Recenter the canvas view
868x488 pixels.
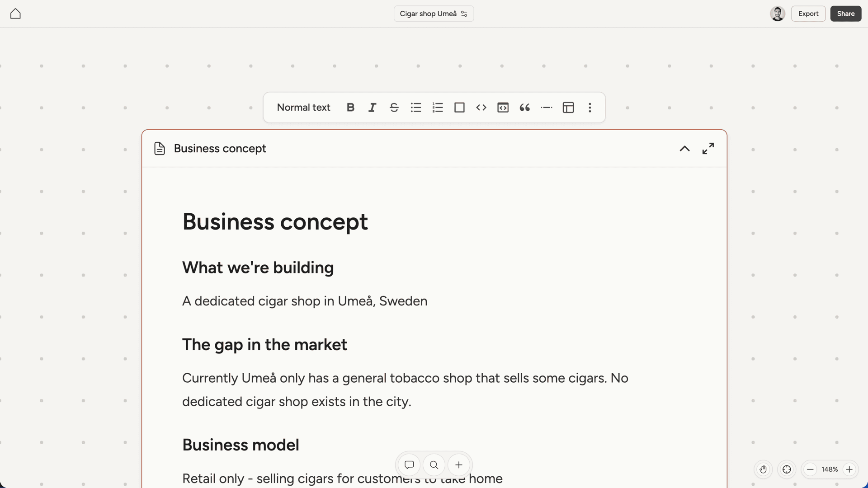[787, 469]
